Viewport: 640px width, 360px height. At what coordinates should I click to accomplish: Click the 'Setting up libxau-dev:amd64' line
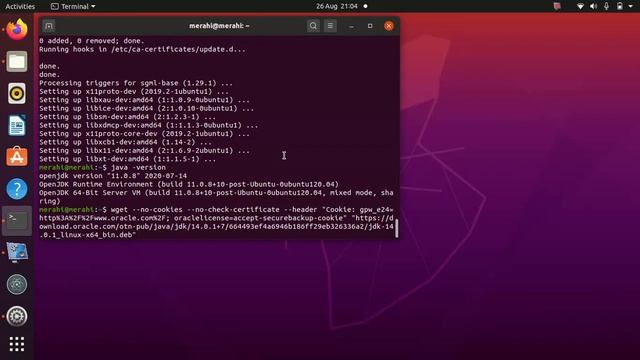tap(144, 100)
